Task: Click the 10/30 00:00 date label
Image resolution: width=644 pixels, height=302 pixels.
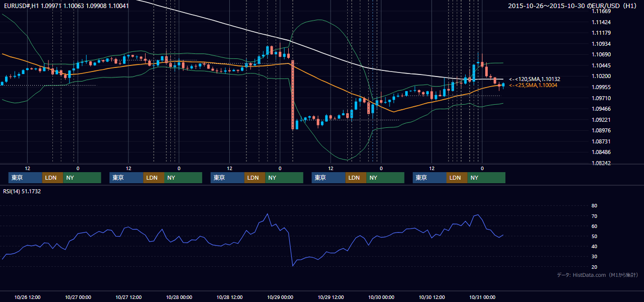Action: pyautogui.click(x=381, y=297)
